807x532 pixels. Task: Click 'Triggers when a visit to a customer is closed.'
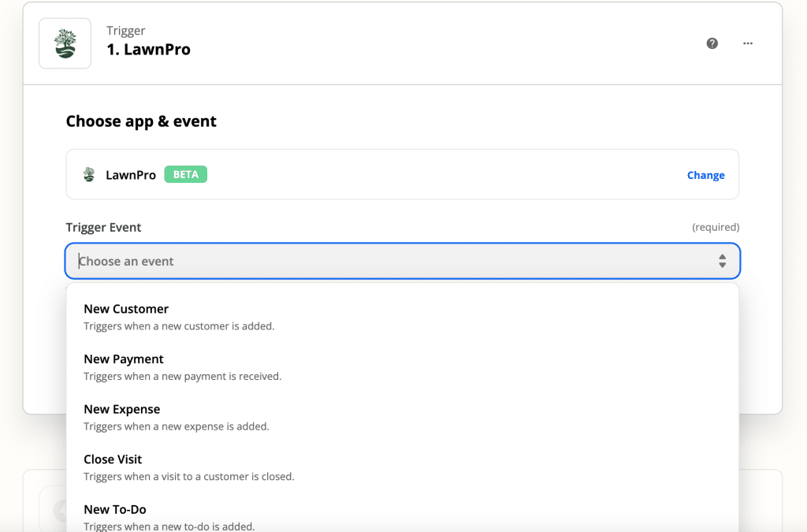point(189,476)
